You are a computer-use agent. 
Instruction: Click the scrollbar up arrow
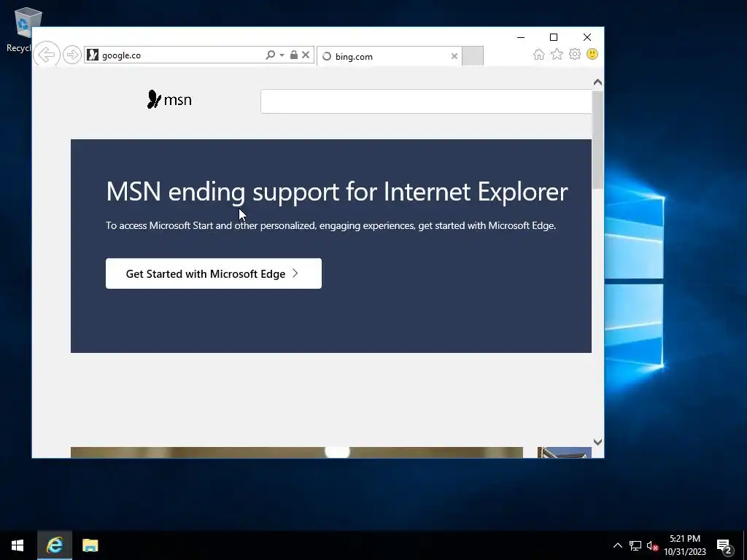(598, 82)
